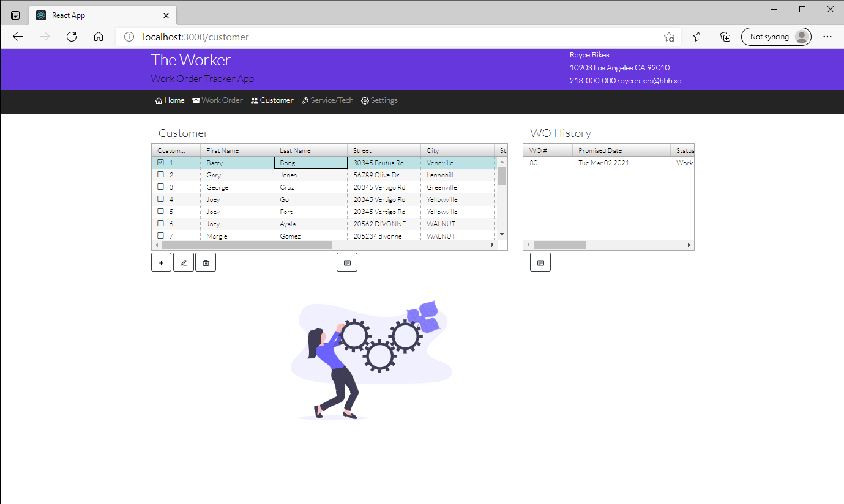Open the browser Favorites list icon

pos(698,37)
